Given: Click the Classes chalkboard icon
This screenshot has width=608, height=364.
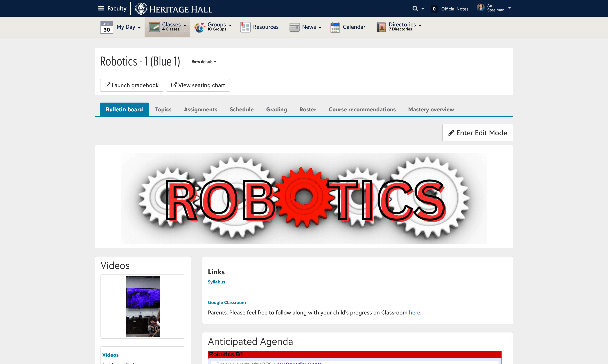Looking at the screenshot, I should coord(154,27).
